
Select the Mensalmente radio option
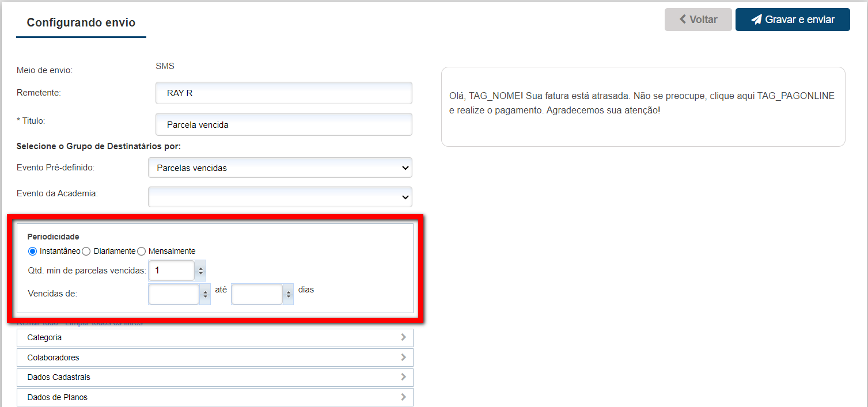click(141, 251)
